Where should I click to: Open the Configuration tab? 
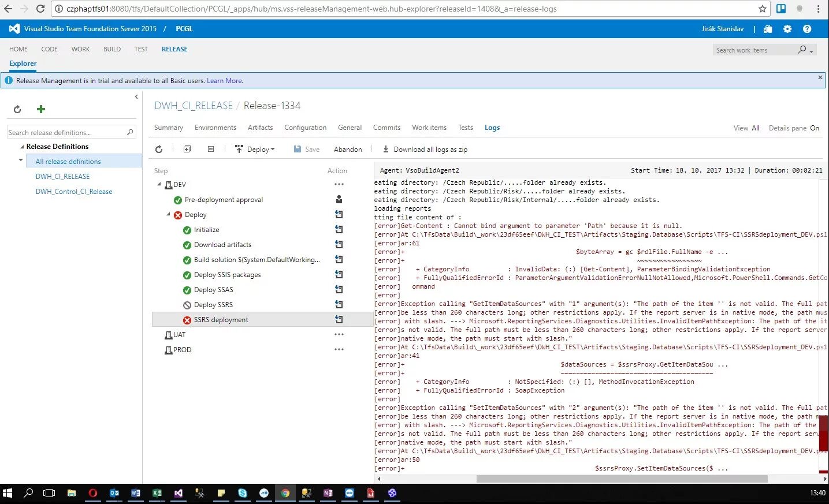point(306,128)
